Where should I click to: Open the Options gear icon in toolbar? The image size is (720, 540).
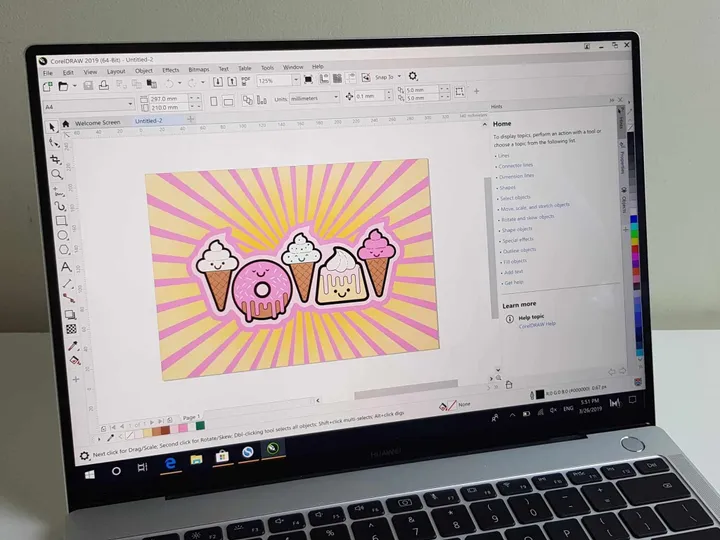(413, 76)
